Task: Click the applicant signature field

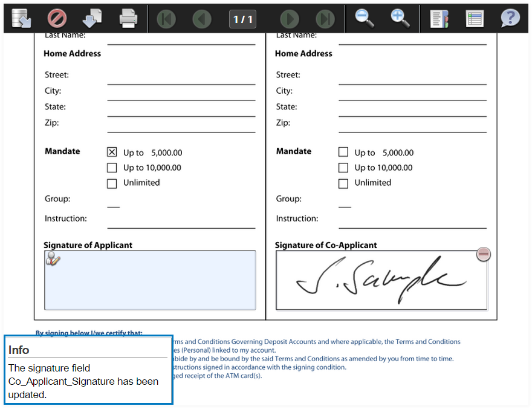Action: pos(150,280)
